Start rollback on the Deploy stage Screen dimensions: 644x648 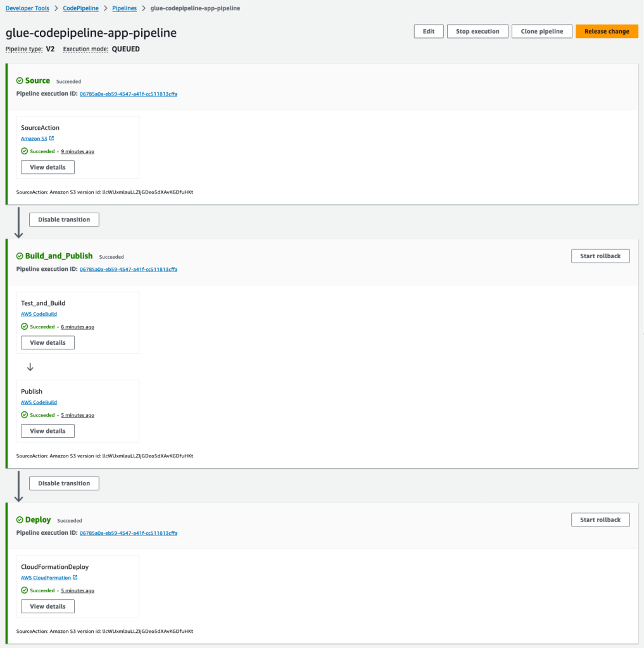[600, 519]
